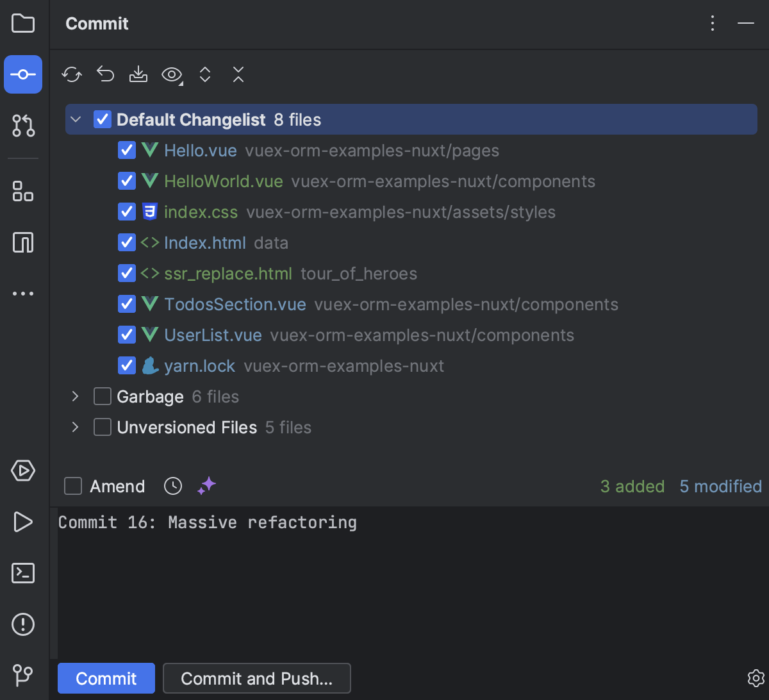This screenshot has height=700, width=769.
Task: Open the Terminal tool window
Action: point(23,572)
